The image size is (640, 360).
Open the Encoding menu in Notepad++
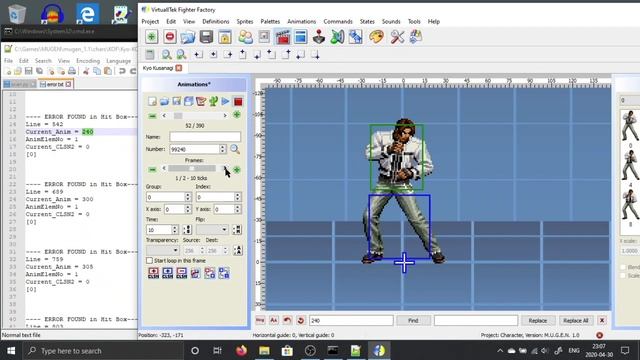(88, 61)
